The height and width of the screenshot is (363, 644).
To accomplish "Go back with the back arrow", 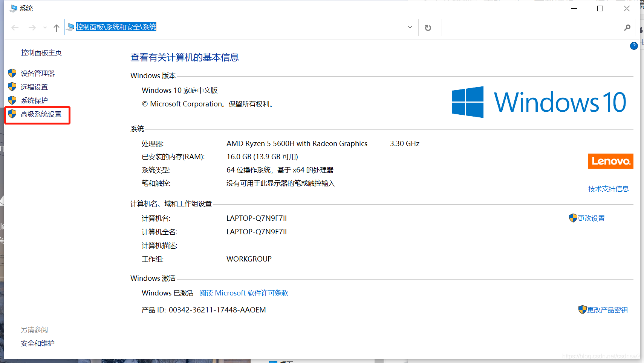I will 15,28.
